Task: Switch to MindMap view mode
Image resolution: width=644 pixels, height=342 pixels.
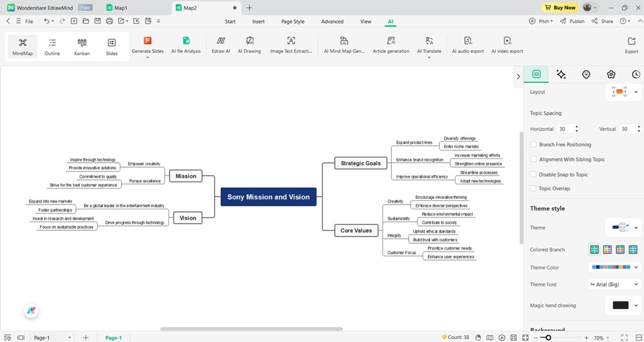Action: 23,47
